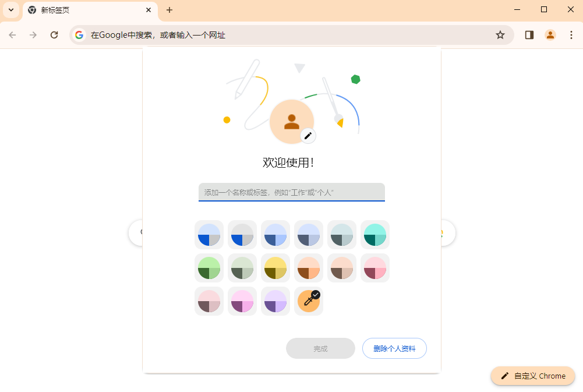Open the side panel icon
This screenshot has width=583, height=392.
point(529,35)
